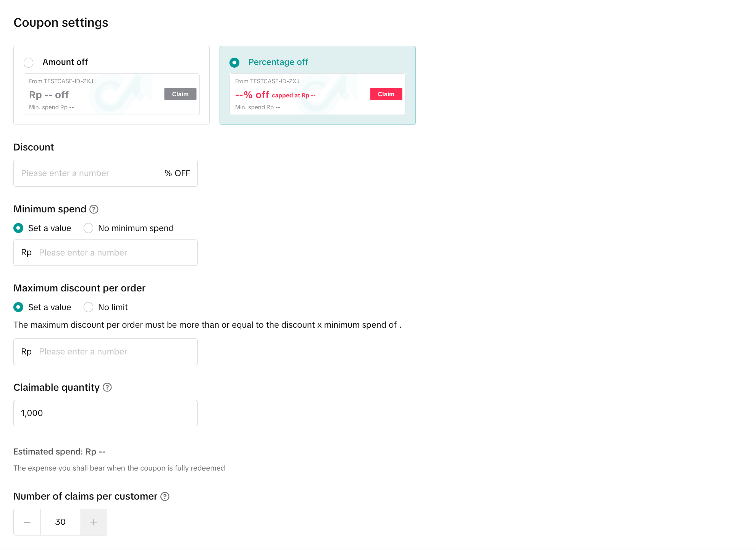Increase claims per customer with plus button
The height and width of the screenshot is (550, 756).
point(94,522)
